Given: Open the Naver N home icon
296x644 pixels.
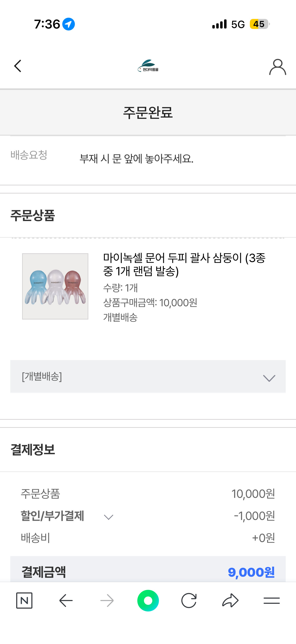Looking at the screenshot, I should tap(24, 600).
